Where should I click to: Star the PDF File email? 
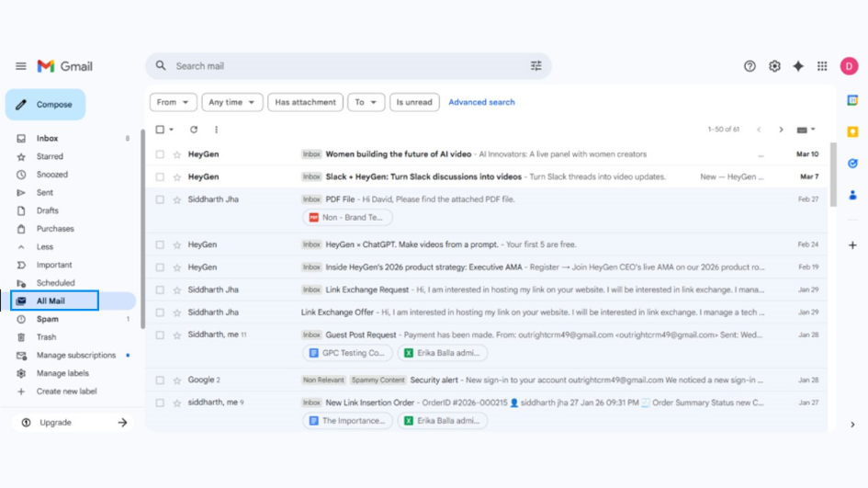(177, 199)
